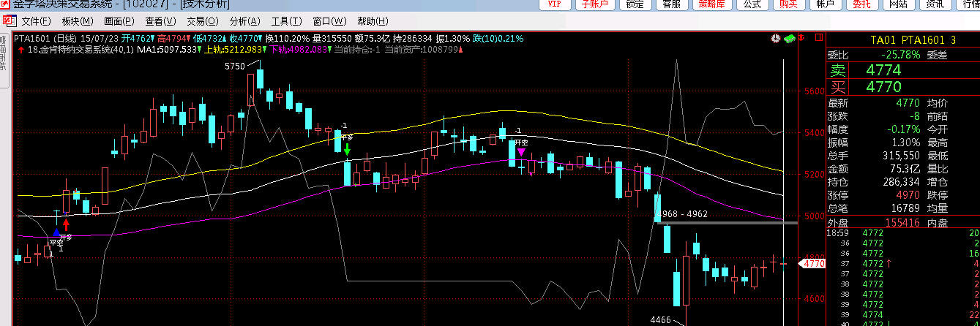
Task: Open the 帮助(H) menu
Action: click(x=373, y=21)
